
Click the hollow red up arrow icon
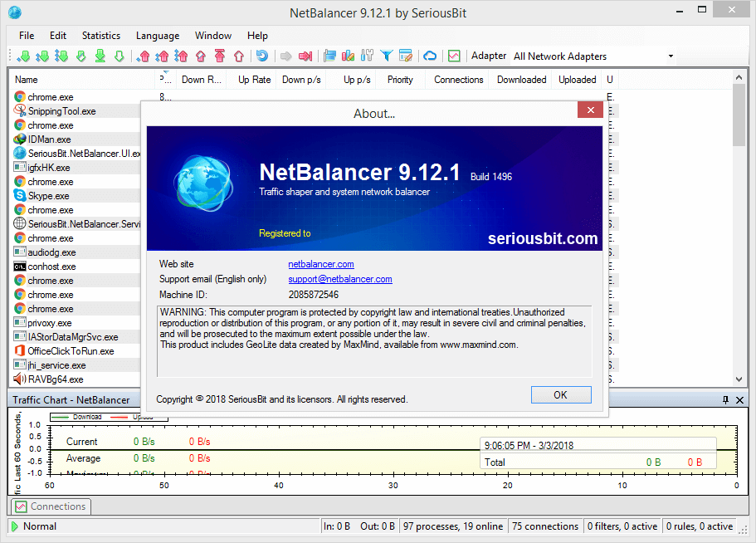pos(239,56)
